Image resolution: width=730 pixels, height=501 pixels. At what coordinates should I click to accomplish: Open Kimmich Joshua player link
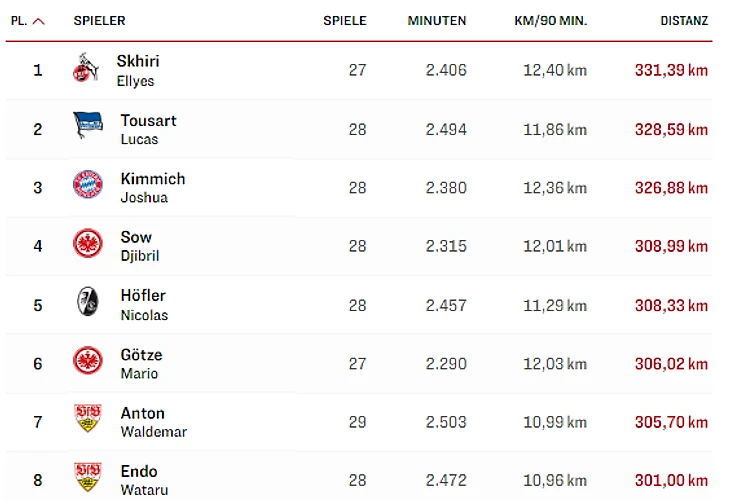[152, 187]
